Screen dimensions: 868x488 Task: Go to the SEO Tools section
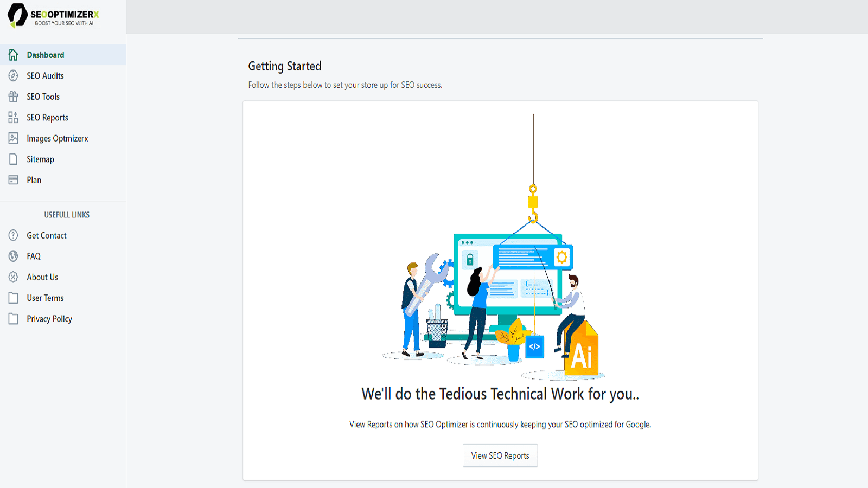[43, 97]
